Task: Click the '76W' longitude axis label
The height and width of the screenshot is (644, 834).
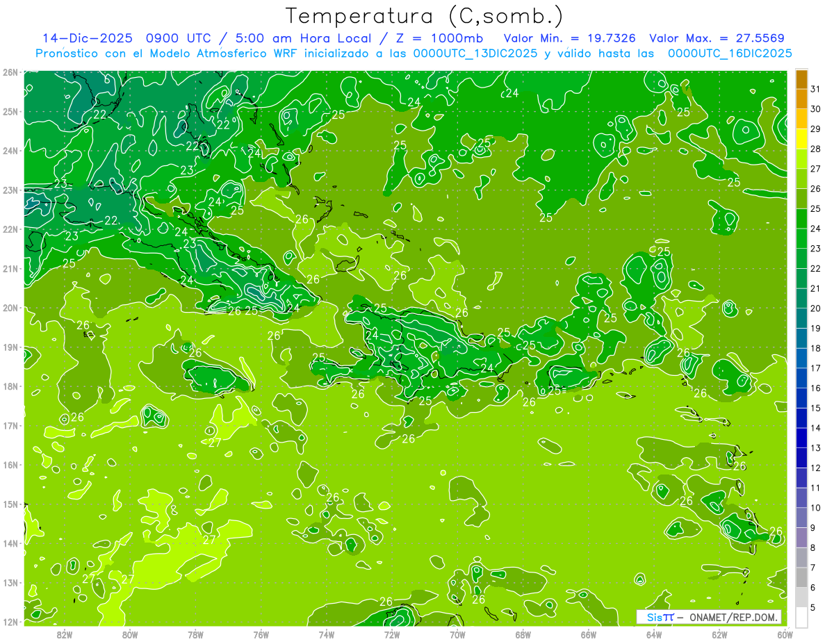Action: coord(261,634)
